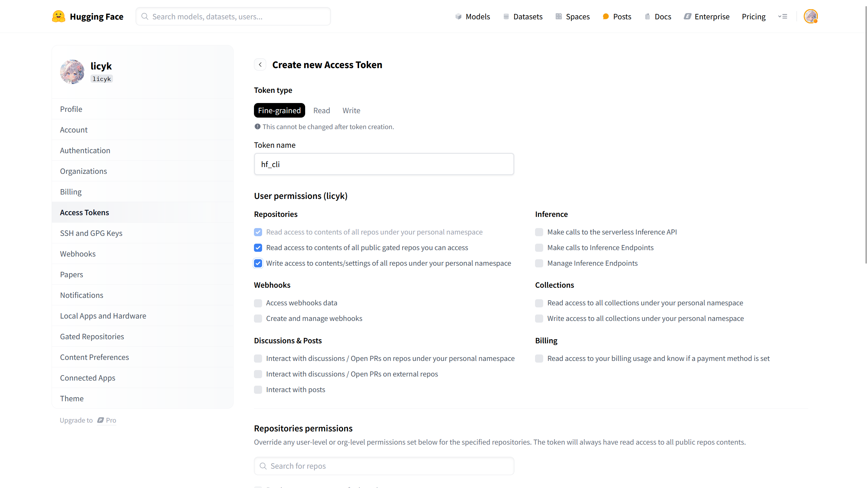Open SSH and GPG Keys settings

tap(91, 233)
